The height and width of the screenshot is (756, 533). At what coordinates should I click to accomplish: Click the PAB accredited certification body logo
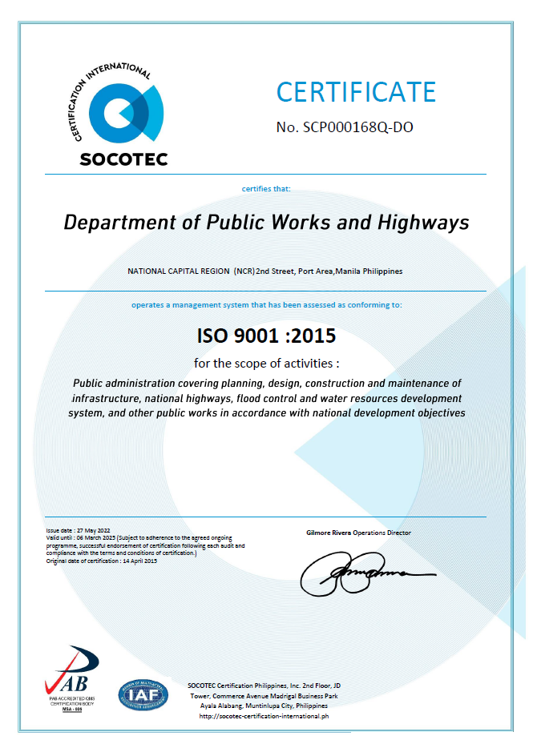tap(72, 679)
